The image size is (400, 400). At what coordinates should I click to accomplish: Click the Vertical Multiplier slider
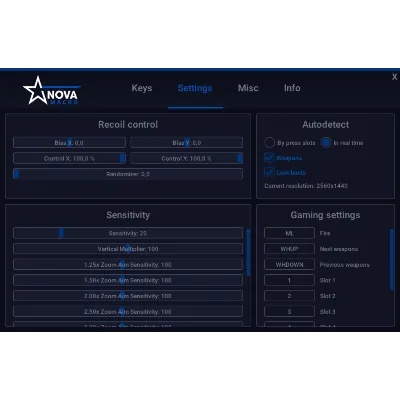coord(128,249)
